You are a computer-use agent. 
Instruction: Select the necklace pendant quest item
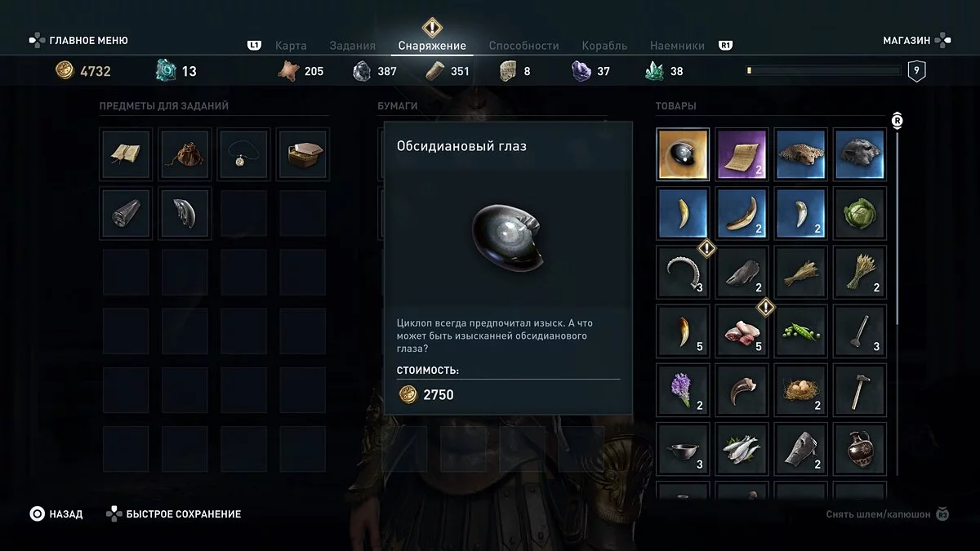243,154
